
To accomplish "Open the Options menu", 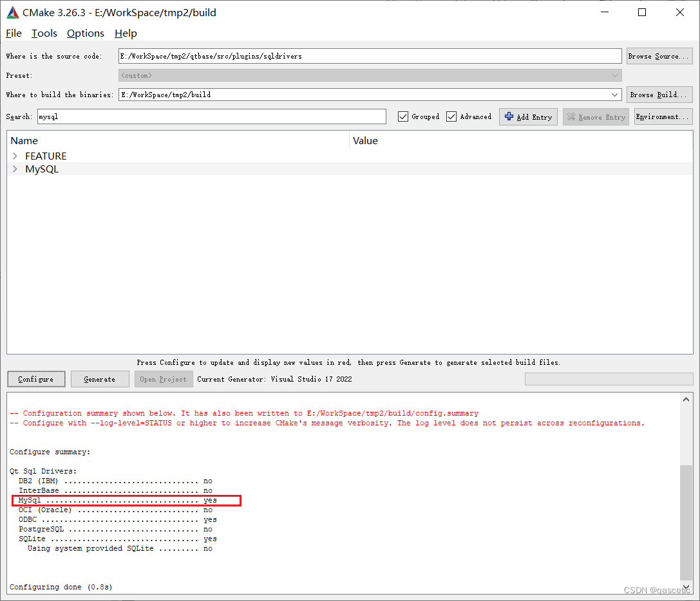I will tap(85, 33).
